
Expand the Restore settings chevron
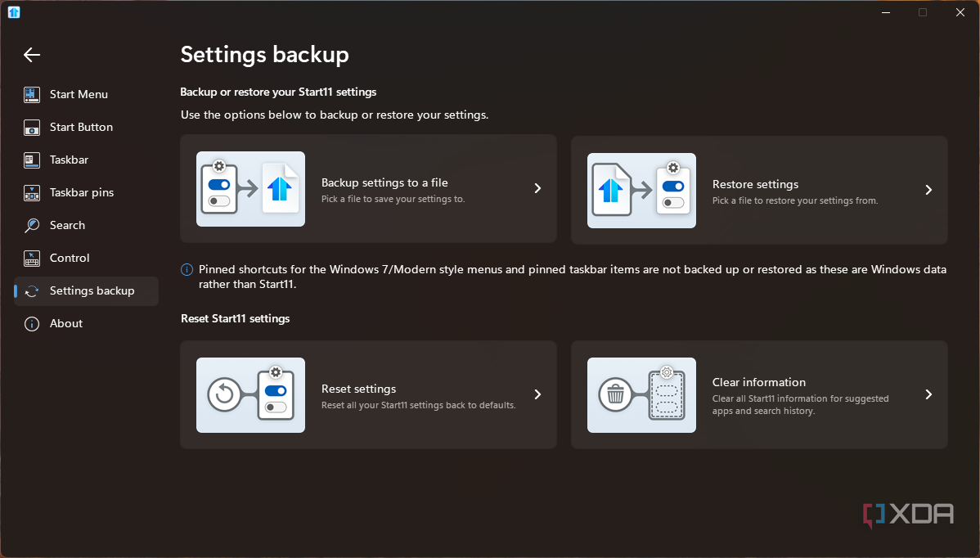tap(928, 190)
